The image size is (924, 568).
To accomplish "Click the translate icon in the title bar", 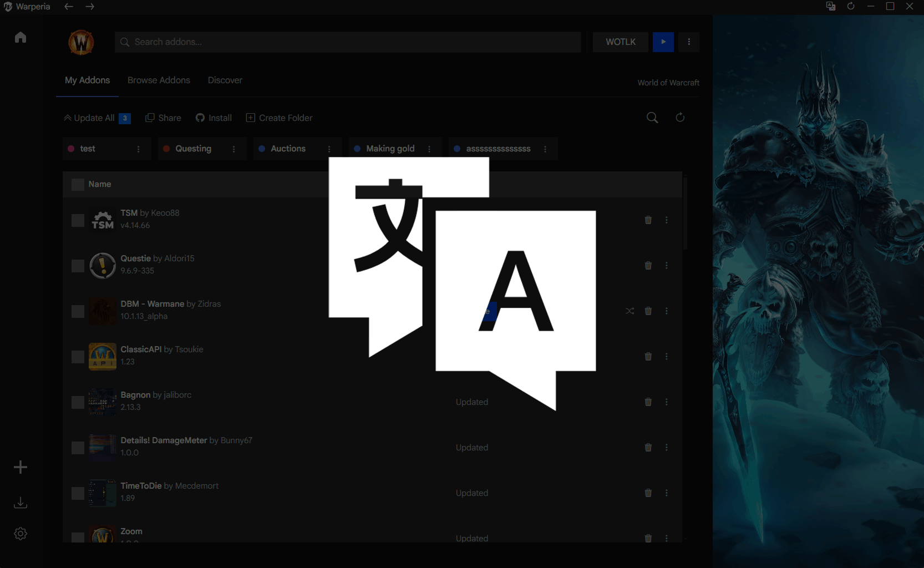I will [x=831, y=6].
